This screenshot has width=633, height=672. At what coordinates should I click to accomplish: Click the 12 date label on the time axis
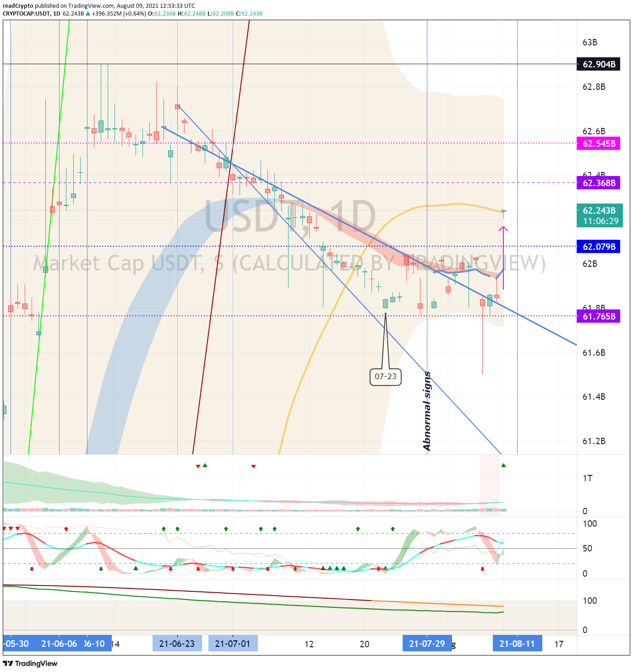point(309,644)
